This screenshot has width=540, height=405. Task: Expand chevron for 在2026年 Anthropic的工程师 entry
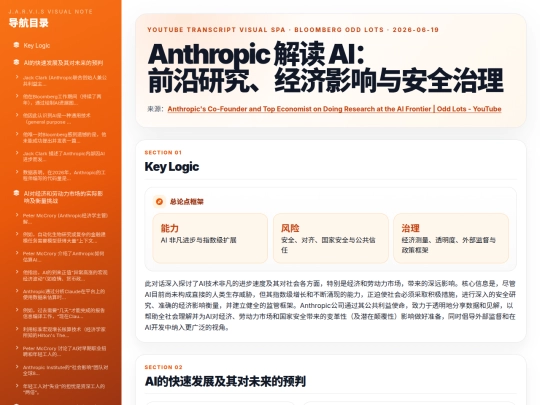17,172
